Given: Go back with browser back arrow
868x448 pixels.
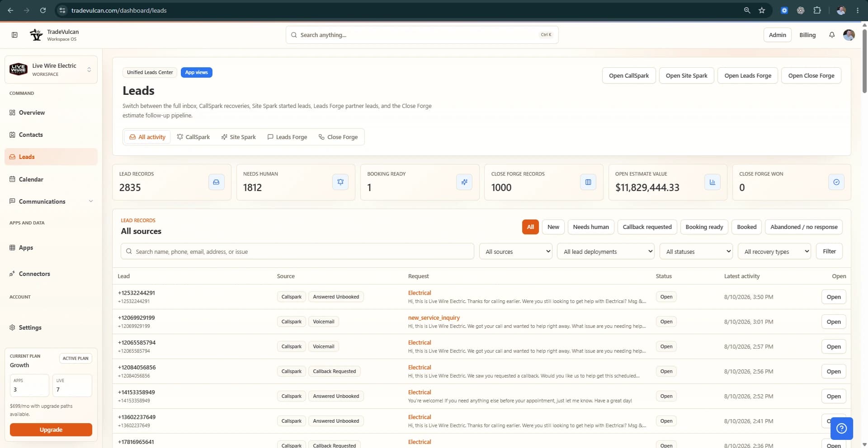Looking at the screenshot, I should click(x=10, y=10).
